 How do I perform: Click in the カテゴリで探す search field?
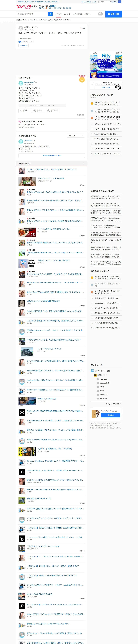tap(32, 14)
